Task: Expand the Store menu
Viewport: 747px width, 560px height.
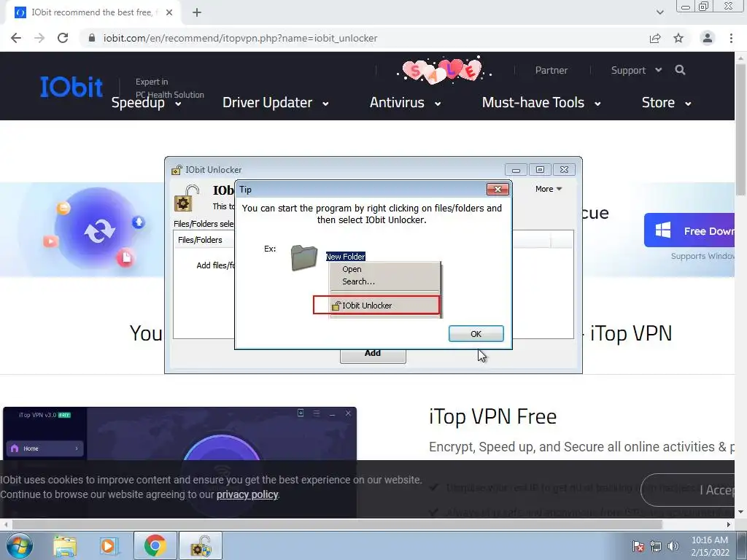Action: (x=667, y=103)
